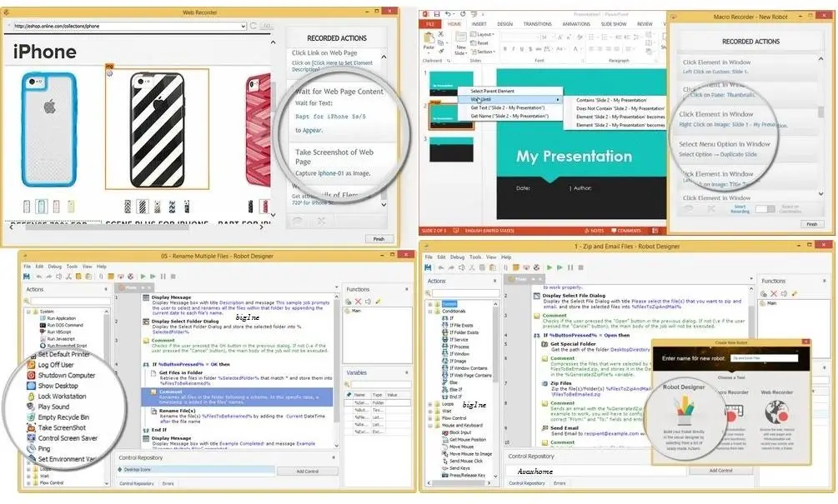Select 'Run DOS Command' in Actions tree
This screenshot has width=838, height=504.
pyautogui.click(x=62, y=325)
